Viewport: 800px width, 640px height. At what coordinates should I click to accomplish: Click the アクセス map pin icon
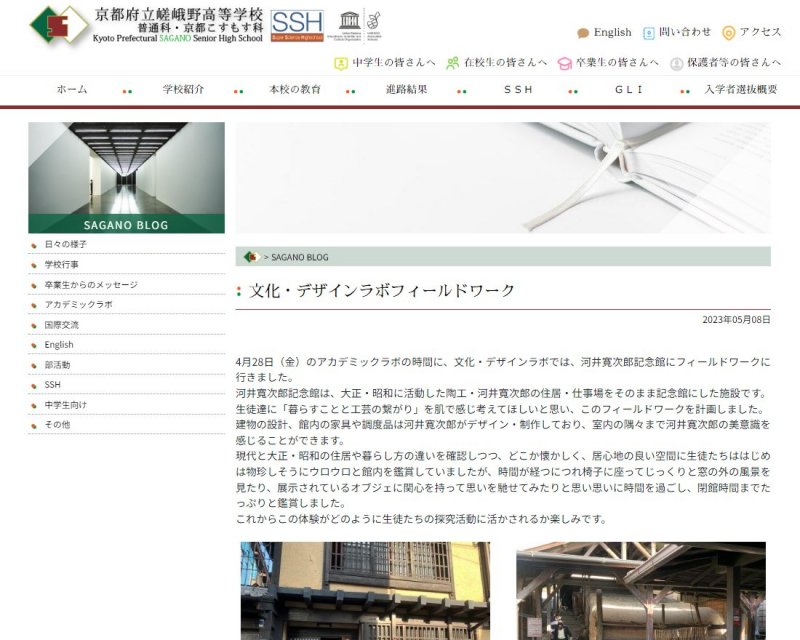coord(728,33)
